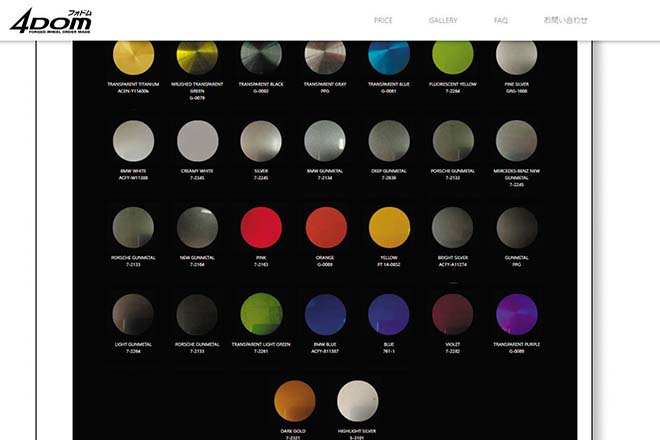660x440 pixels.
Task: Click the Yellow color sample
Action: coord(389,228)
